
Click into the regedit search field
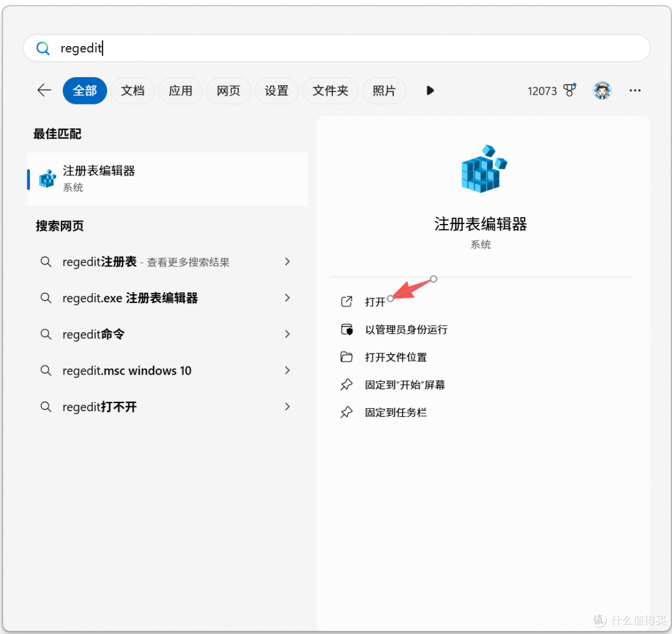coord(337,48)
